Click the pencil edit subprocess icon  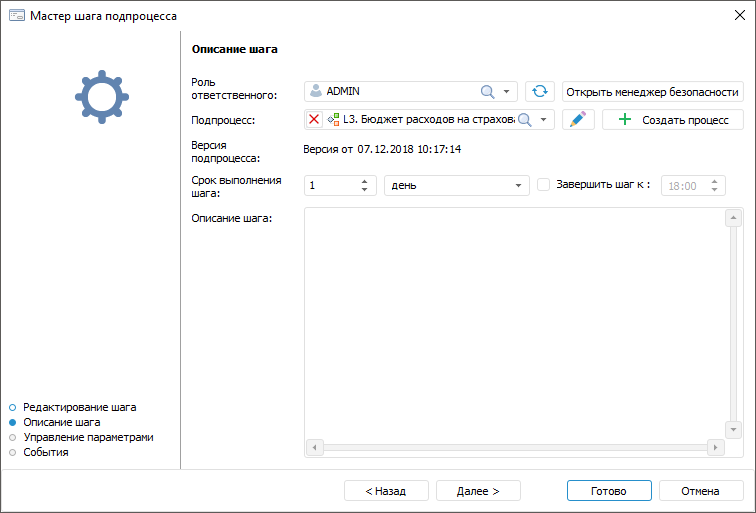tap(577, 120)
